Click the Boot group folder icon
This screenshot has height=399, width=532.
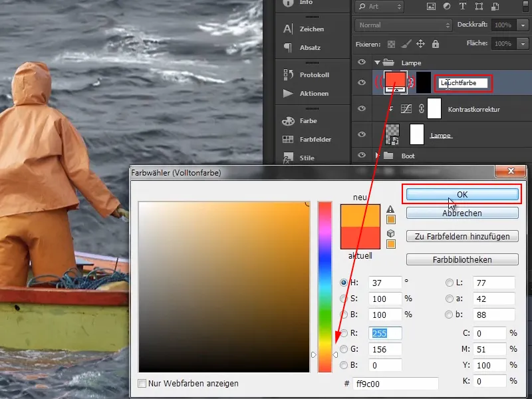tap(388, 156)
